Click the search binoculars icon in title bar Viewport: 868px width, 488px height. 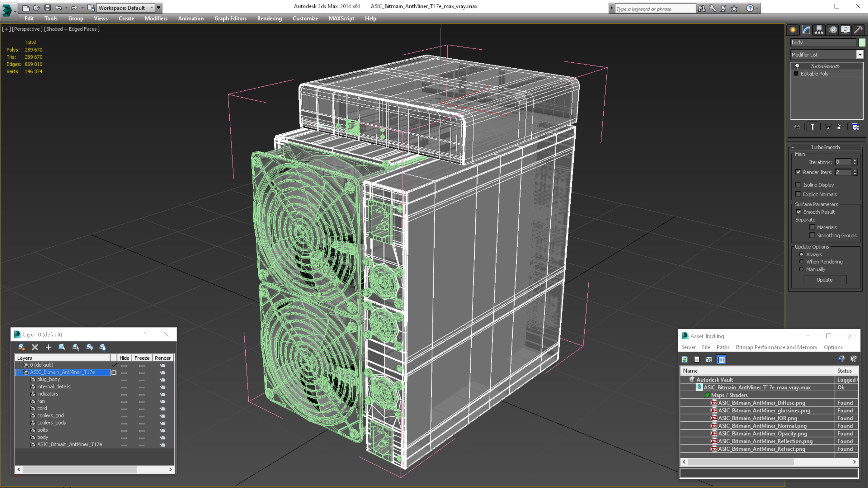702,8
